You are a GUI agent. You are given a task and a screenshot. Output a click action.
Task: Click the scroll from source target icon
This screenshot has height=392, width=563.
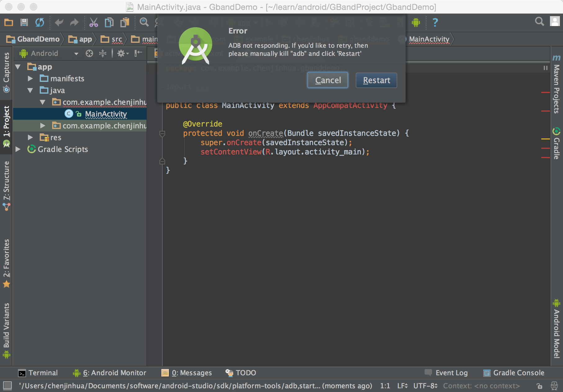[89, 53]
